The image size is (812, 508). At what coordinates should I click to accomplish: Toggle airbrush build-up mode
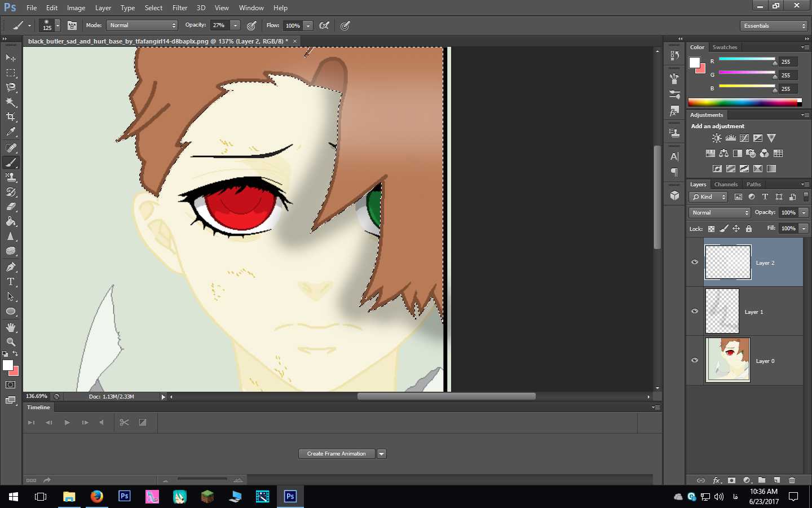[x=324, y=25]
